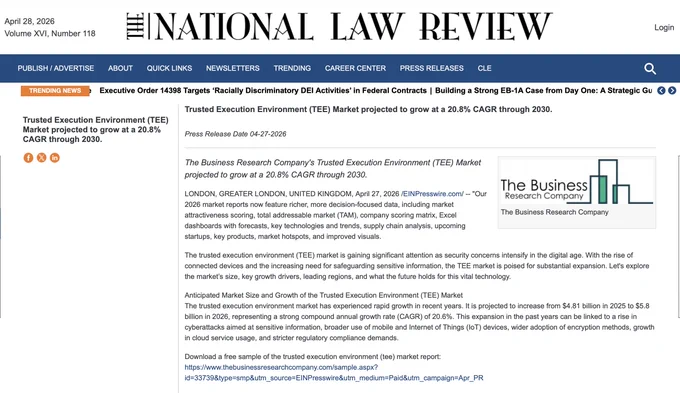Image resolution: width=680 pixels, height=393 pixels.
Task: Open Quick Links menu
Action: (x=169, y=68)
